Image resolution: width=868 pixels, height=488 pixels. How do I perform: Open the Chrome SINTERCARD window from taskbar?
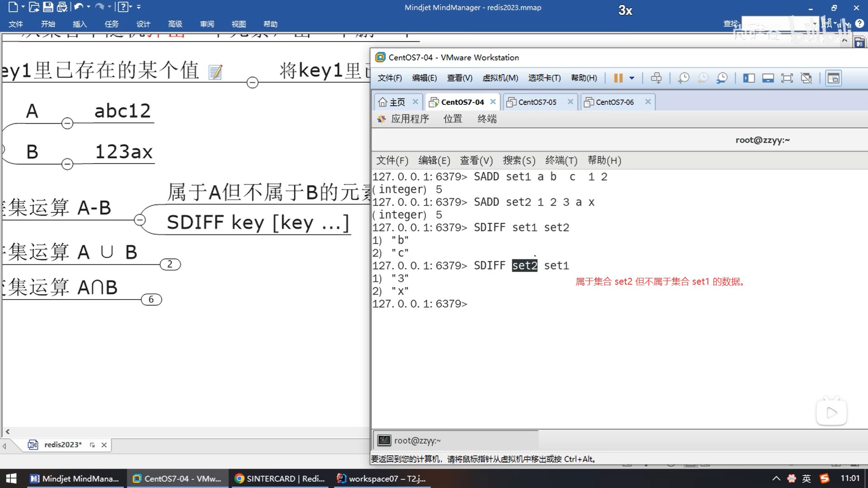(280, 479)
